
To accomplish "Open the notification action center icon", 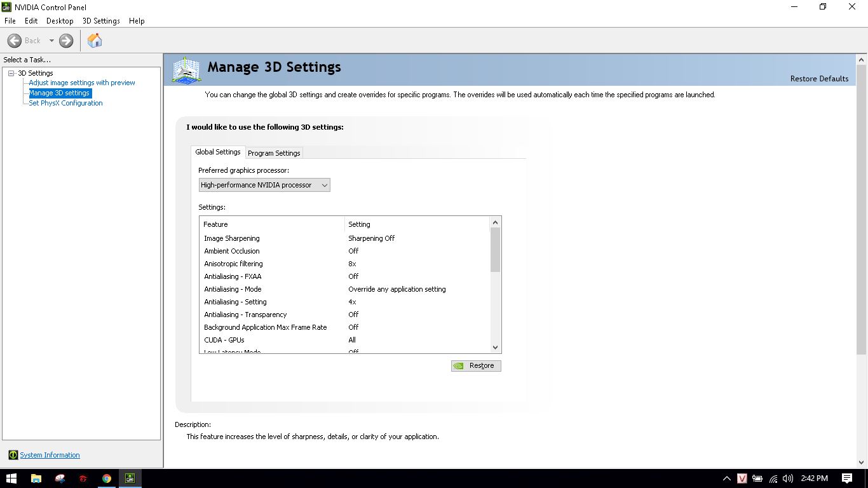I will 847,478.
